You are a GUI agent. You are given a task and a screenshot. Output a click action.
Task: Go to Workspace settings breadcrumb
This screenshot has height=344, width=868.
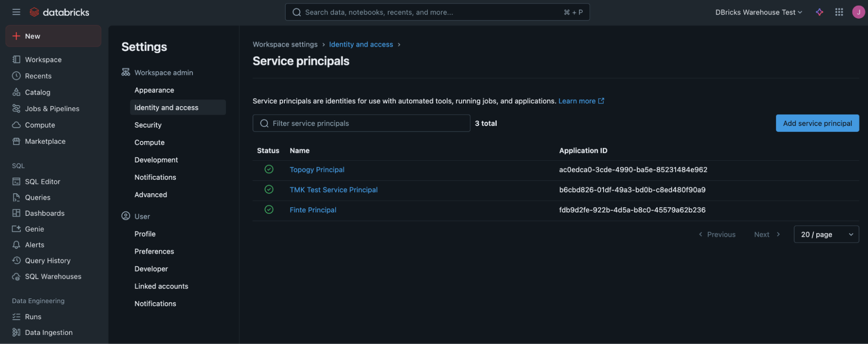coord(285,44)
